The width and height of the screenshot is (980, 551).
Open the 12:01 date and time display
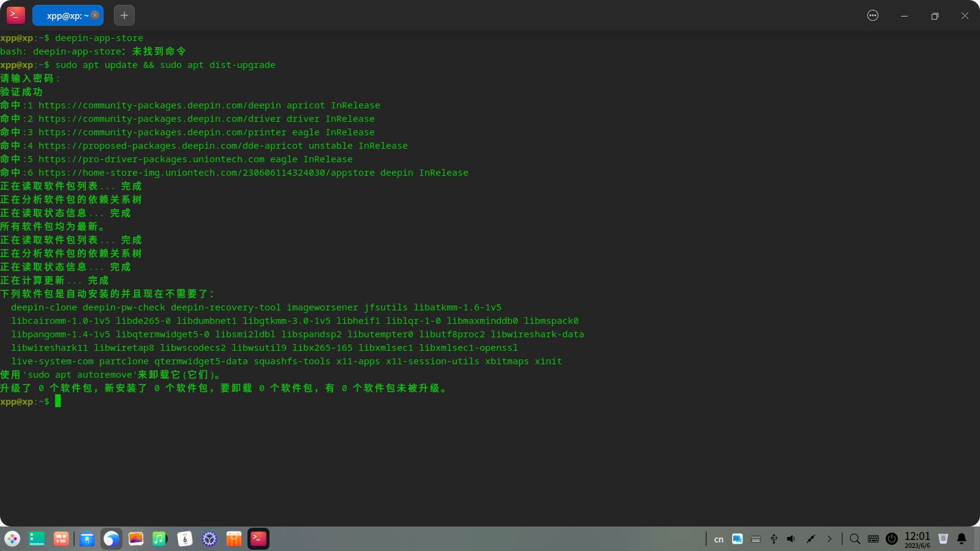click(918, 539)
